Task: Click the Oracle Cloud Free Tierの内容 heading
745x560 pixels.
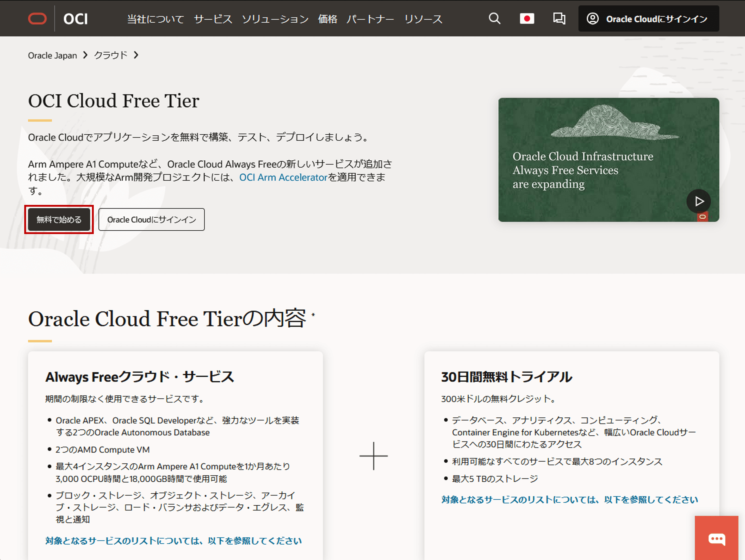Action: pos(167,318)
